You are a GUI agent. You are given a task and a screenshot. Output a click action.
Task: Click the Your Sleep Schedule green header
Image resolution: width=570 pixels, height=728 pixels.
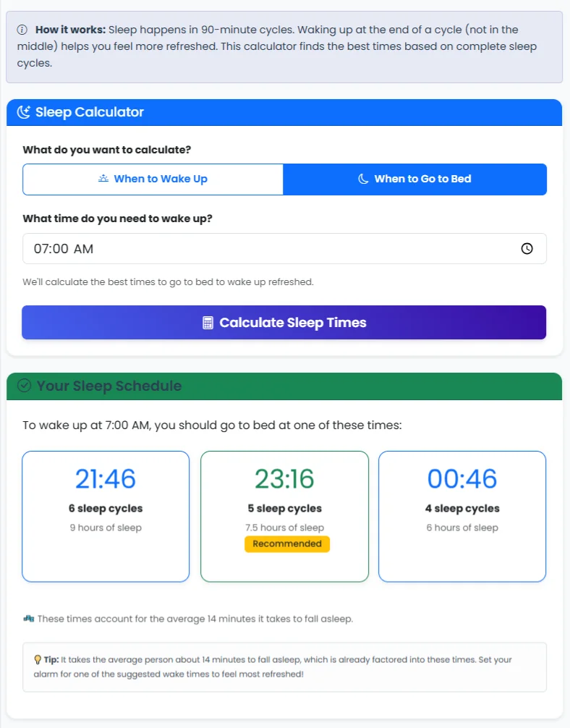pyautogui.click(x=284, y=386)
